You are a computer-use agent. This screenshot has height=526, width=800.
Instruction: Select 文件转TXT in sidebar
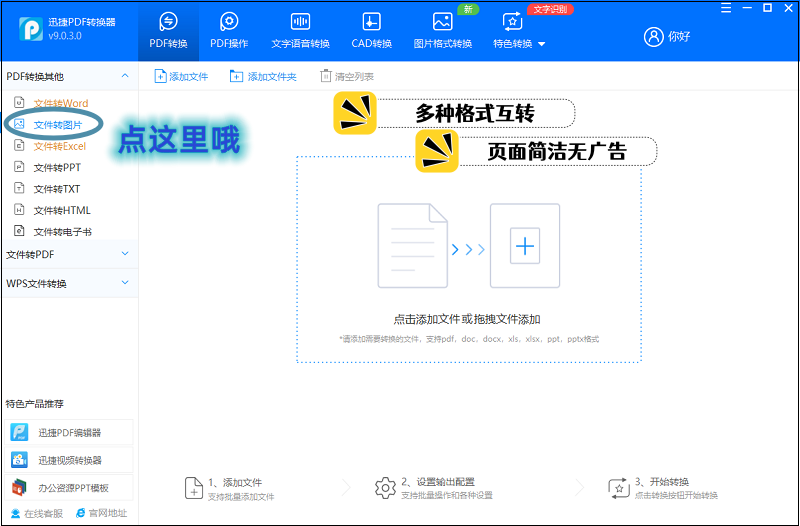[57, 189]
